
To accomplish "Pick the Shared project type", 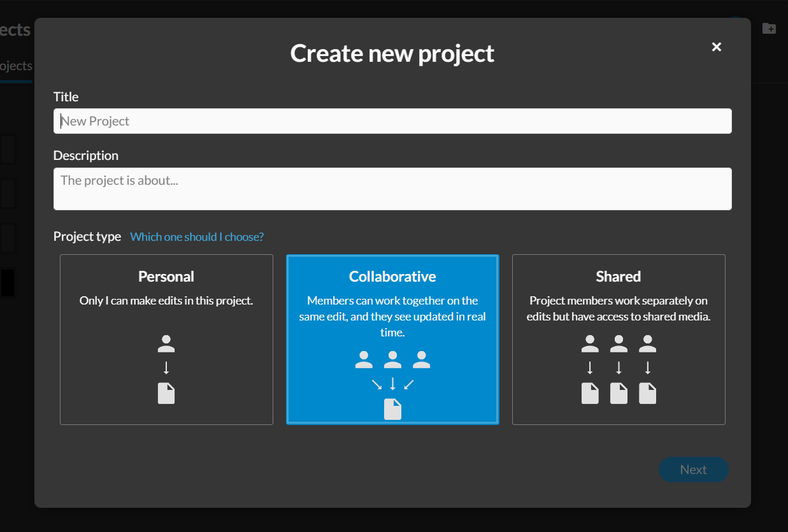I will point(619,340).
